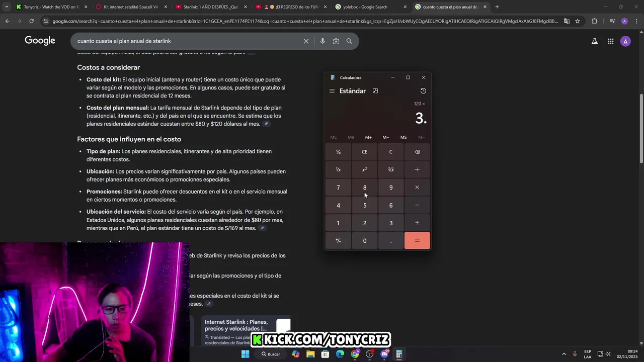The image size is (644, 362).
Task: Click calculator digit 5
Action: (x=364, y=205)
